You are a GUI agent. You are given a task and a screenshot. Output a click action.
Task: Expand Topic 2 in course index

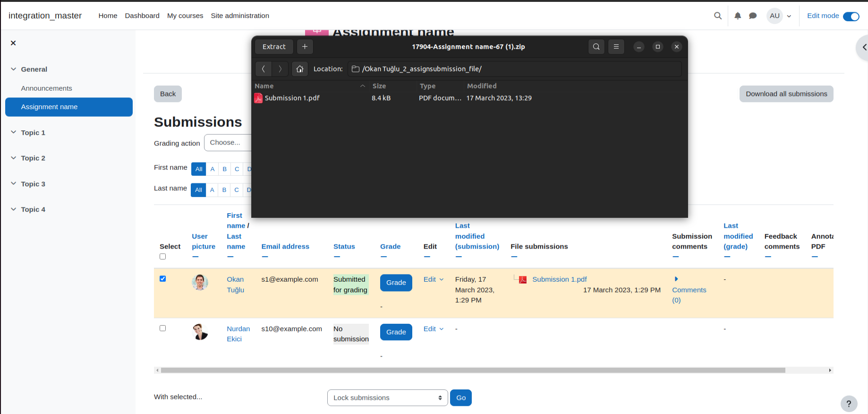point(13,158)
